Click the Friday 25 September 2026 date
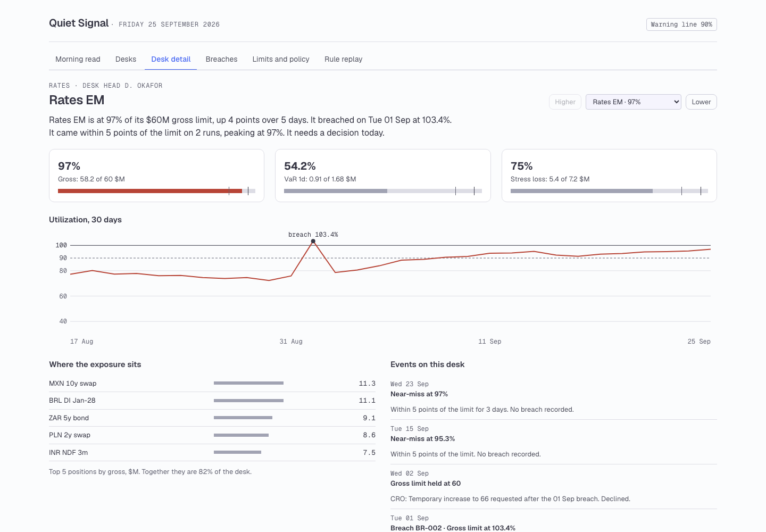766x532 pixels. [x=169, y=24]
